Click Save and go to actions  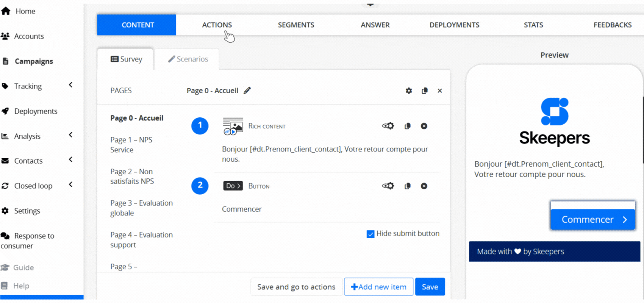coord(296,287)
